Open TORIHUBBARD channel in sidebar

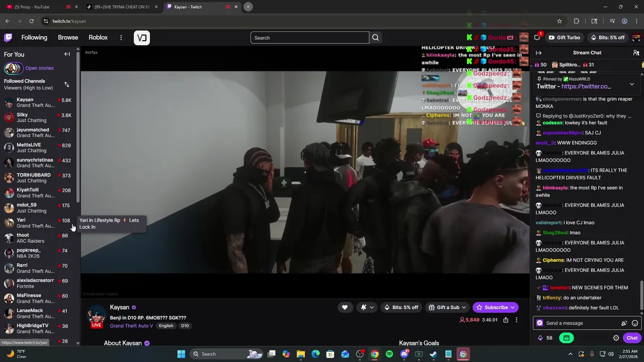tap(38, 178)
